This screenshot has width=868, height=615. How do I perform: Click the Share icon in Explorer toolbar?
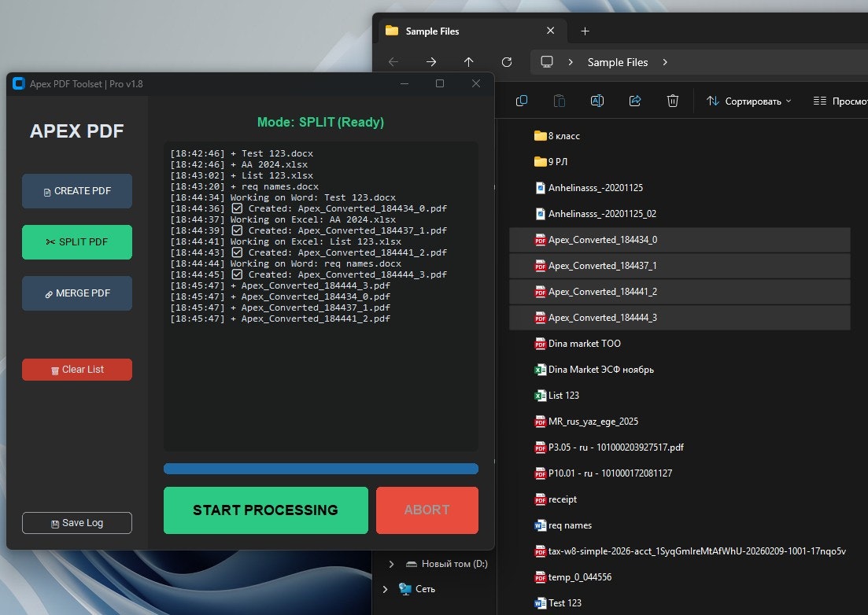(x=634, y=101)
